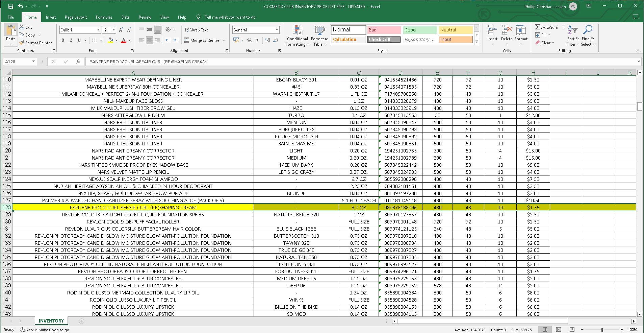Increase the cell indent
The height and width of the screenshot is (333, 644).
(176, 40)
